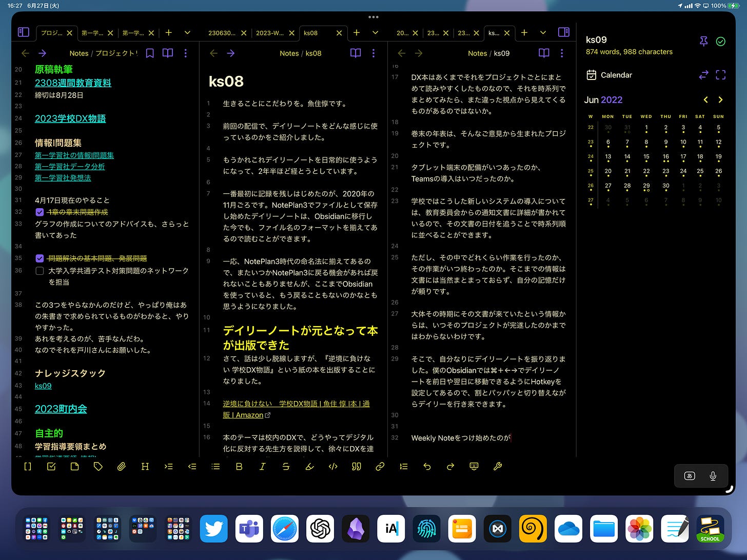Select day 15 in the calendar

(646, 157)
